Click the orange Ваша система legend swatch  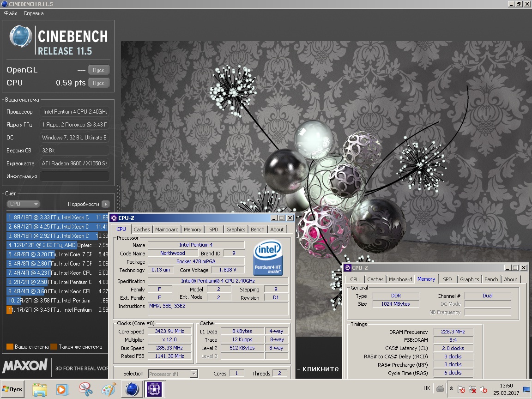[x=10, y=347]
